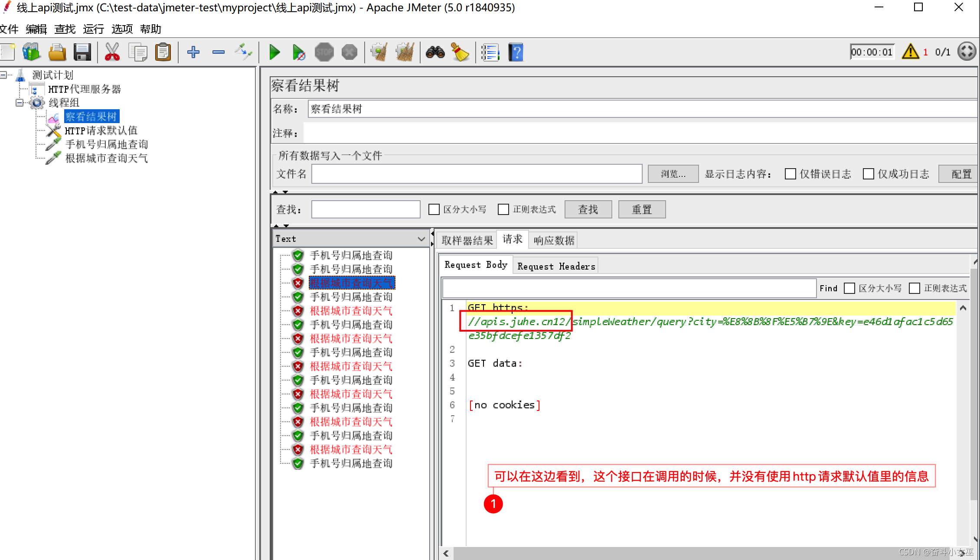Image resolution: width=980 pixels, height=560 pixels.
Task: Select first 手机号归属地查询 result entry
Action: click(x=351, y=255)
